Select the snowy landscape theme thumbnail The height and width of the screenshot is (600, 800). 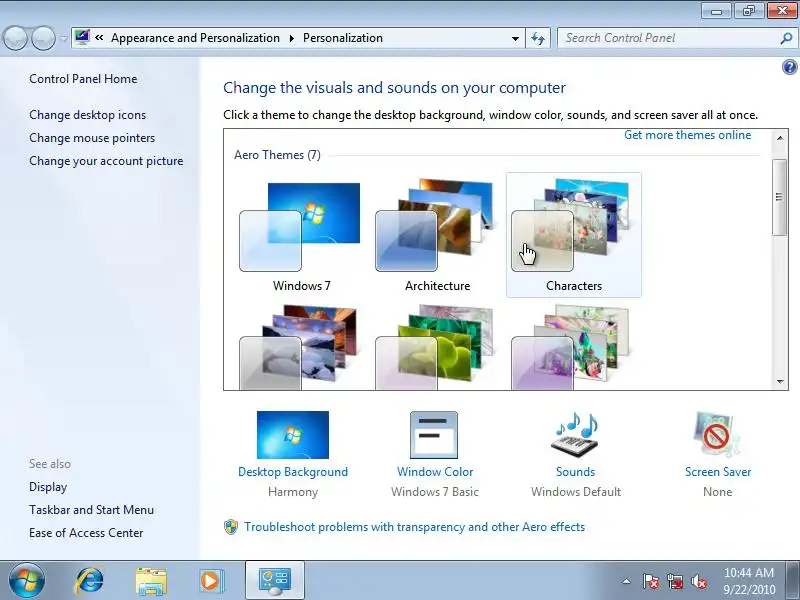[298, 347]
